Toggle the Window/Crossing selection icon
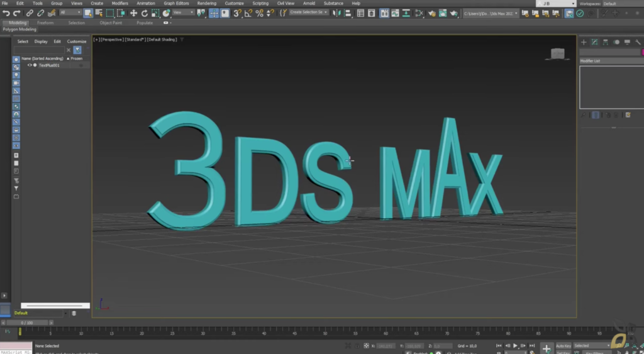This screenshot has height=354, width=644. point(121,13)
